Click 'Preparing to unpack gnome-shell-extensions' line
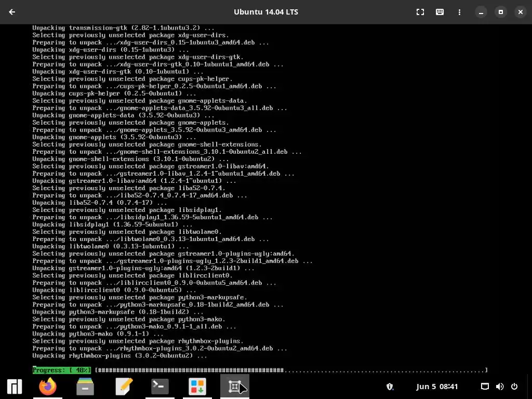This screenshot has height=399, width=532. pos(167,152)
